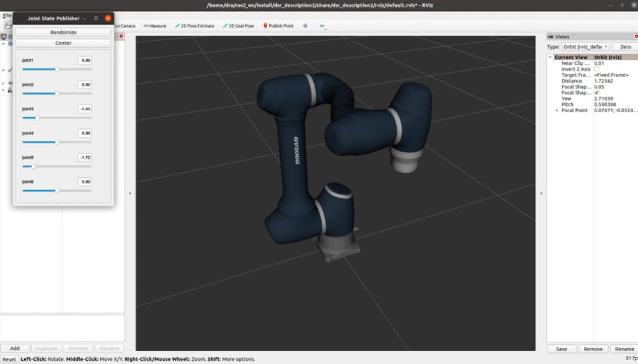Open the view Type dropdown
The width and height of the screenshot is (638, 364).
[x=585, y=47]
